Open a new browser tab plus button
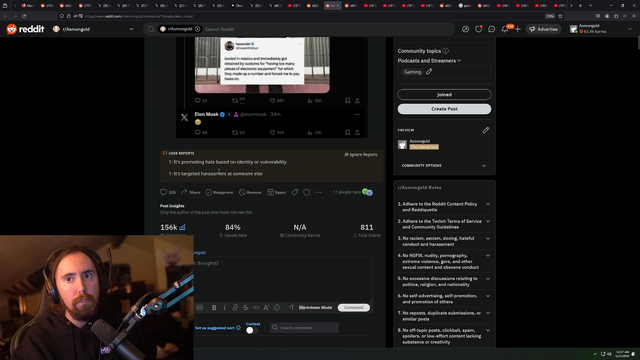640x360 pixels. point(580,6)
